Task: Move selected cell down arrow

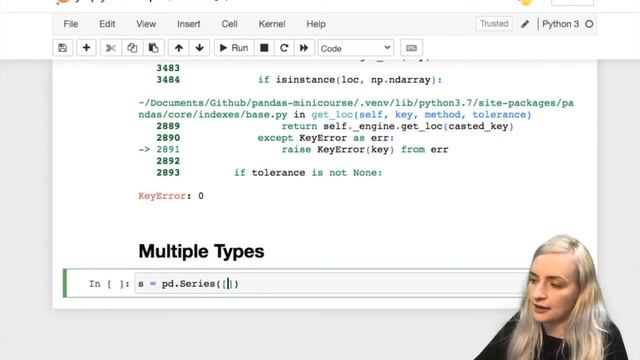Action: [200, 48]
